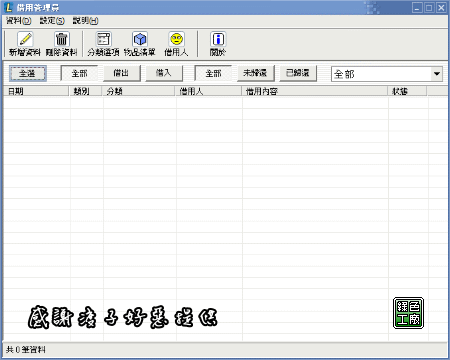Sort by the 借用人 column header
Viewport: 450px width, 360px height.
[x=208, y=91]
